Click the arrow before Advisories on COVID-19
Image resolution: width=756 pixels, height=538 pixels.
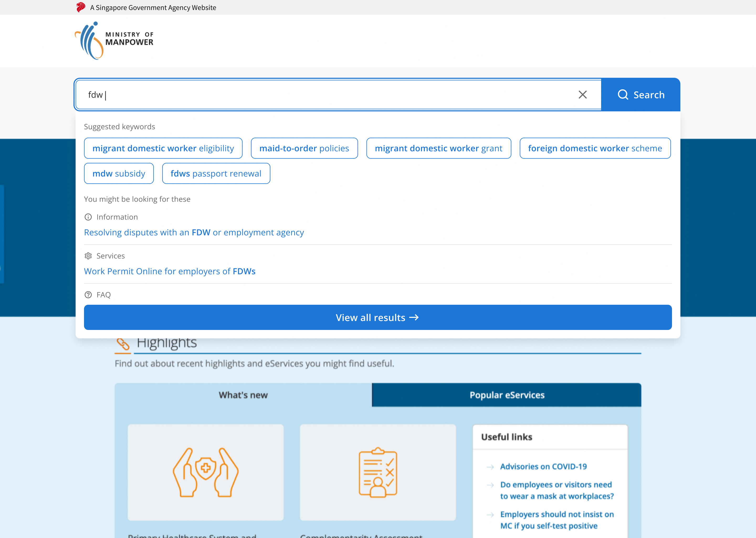[490, 467]
